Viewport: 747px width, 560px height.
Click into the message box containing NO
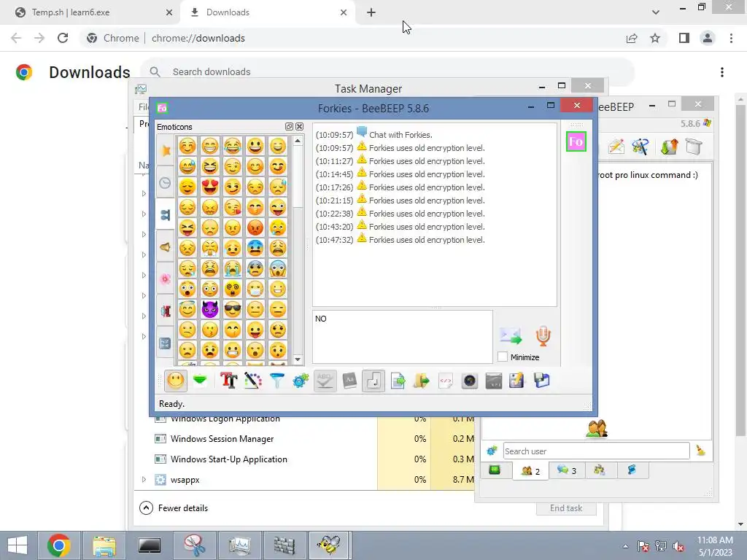[x=403, y=337]
